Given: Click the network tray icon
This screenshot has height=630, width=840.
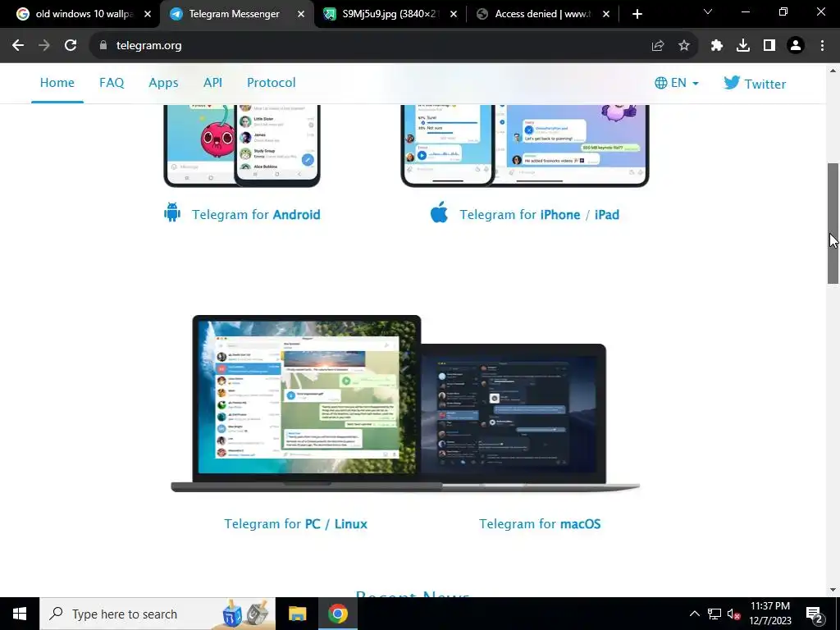Looking at the screenshot, I should point(714,614).
